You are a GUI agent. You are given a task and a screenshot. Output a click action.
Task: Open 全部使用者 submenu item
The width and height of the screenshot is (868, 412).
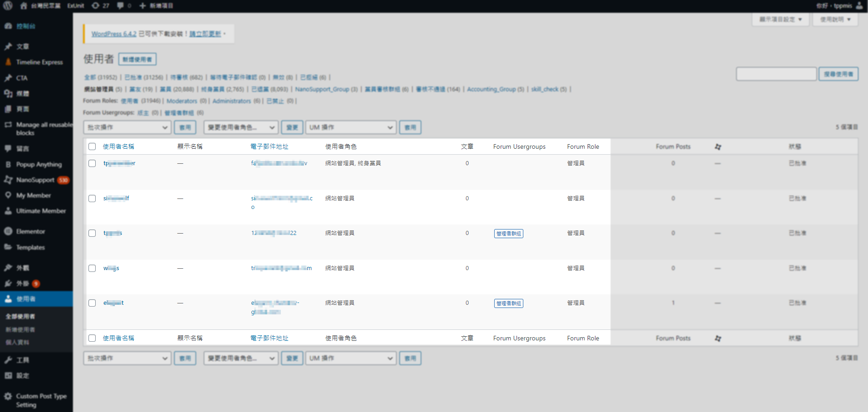(20, 316)
